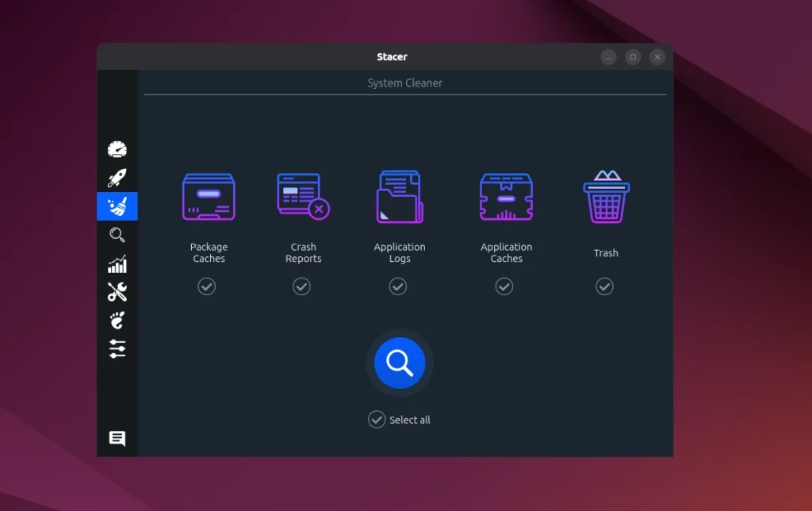Toggle the Crash Reports checkbox
The height and width of the screenshot is (511, 812).
click(x=301, y=286)
